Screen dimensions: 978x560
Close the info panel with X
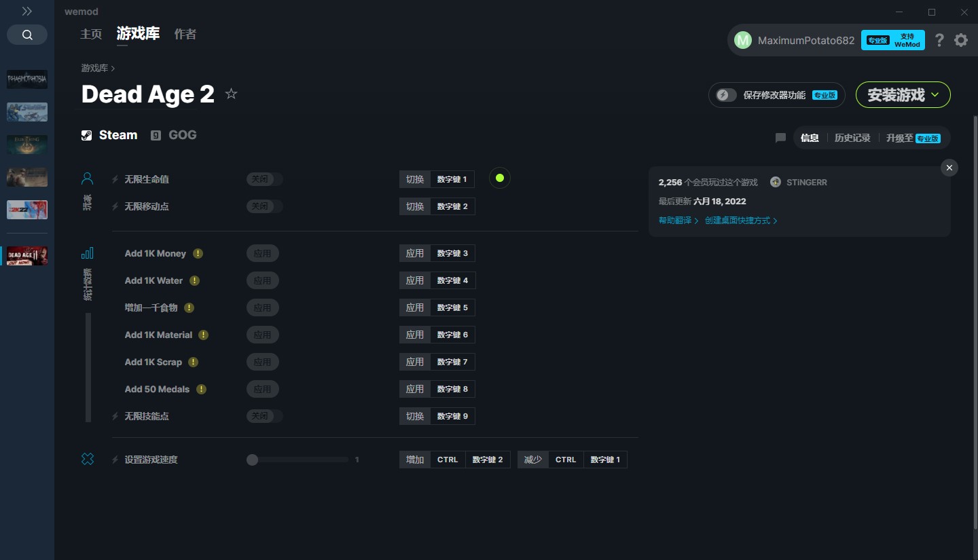click(x=949, y=168)
